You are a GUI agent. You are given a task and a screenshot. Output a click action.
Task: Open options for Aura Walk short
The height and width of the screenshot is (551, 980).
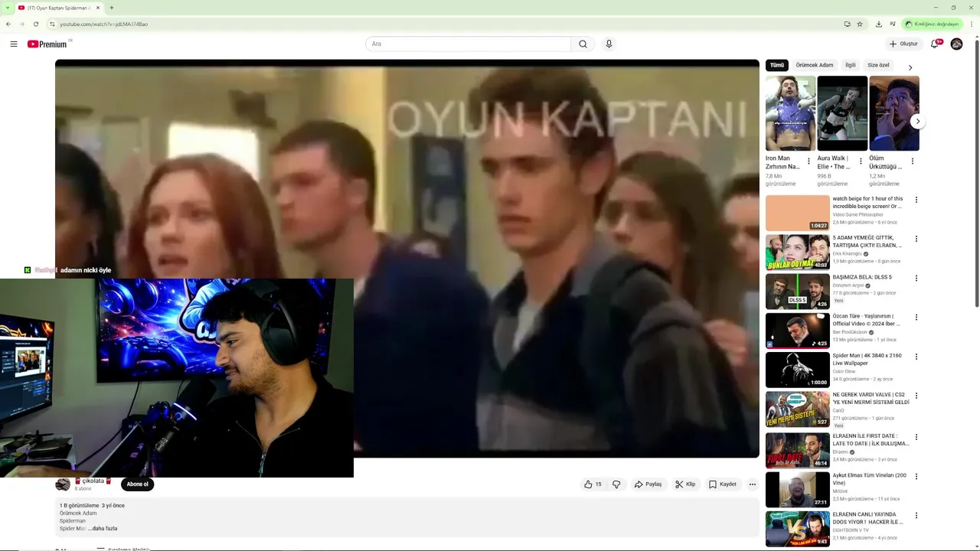pyautogui.click(x=861, y=161)
